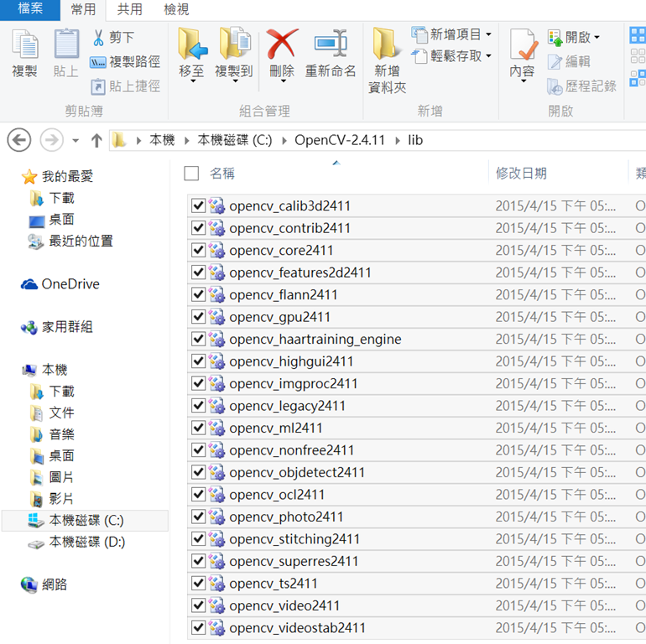This screenshot has width=646, height=644.
Task: Open Music (音樂) under 本機
Action: (52, 434)
